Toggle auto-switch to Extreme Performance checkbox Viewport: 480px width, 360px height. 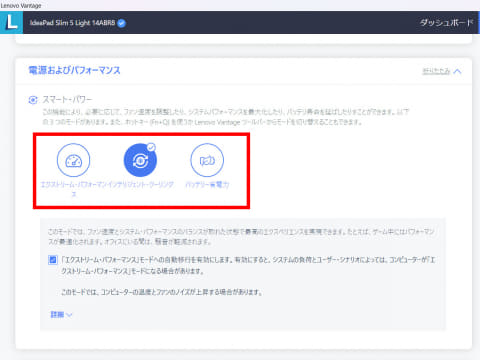pyautogui.click(x=53, y=260)
